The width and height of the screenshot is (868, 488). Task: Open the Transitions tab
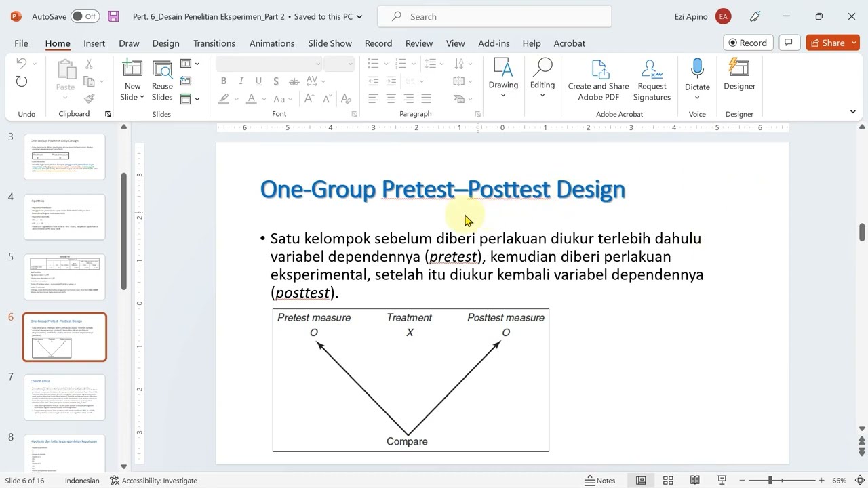pos(214,43)
